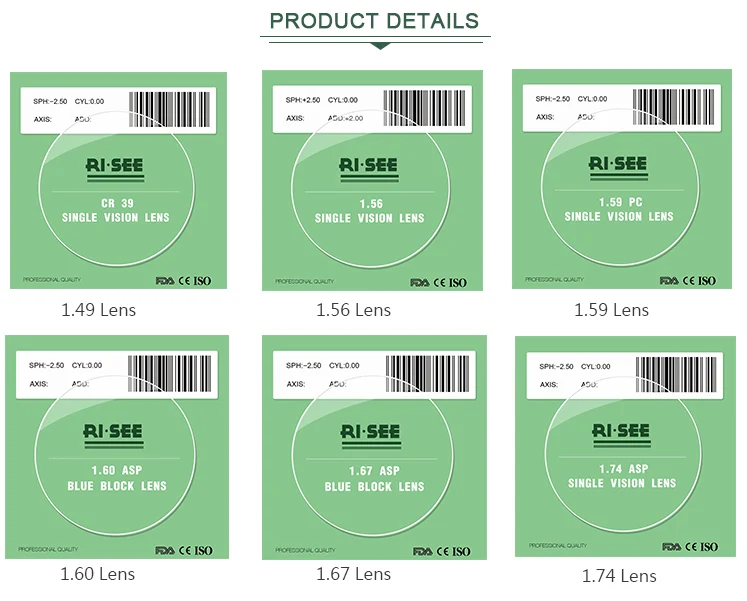Click the "1.59 Lens" caption
This screenshot has height=601, width=747.
pyautogui.click(x=611, y=310)
